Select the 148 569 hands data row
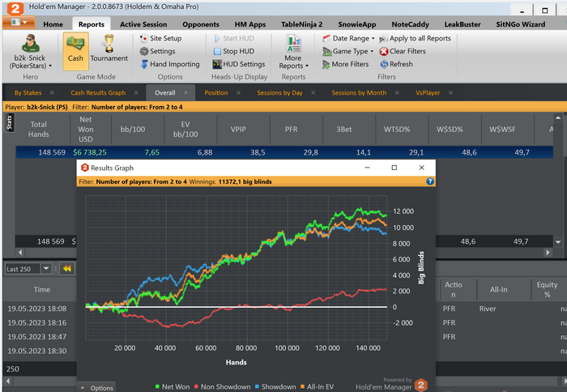 tap(284, 152)
